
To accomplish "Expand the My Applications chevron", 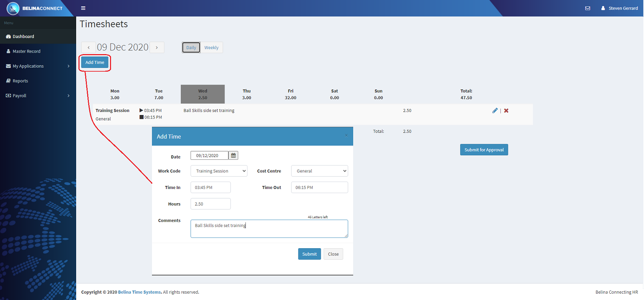I will point(69,66).
